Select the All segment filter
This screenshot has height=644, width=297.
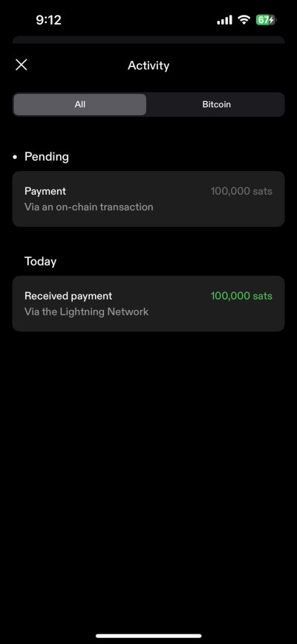[80, 104]
